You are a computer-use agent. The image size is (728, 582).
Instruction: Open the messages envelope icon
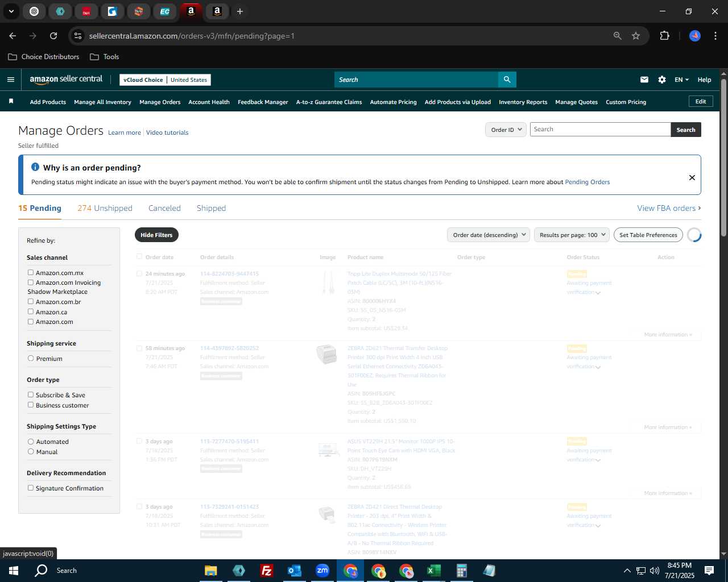pos(644,80)
